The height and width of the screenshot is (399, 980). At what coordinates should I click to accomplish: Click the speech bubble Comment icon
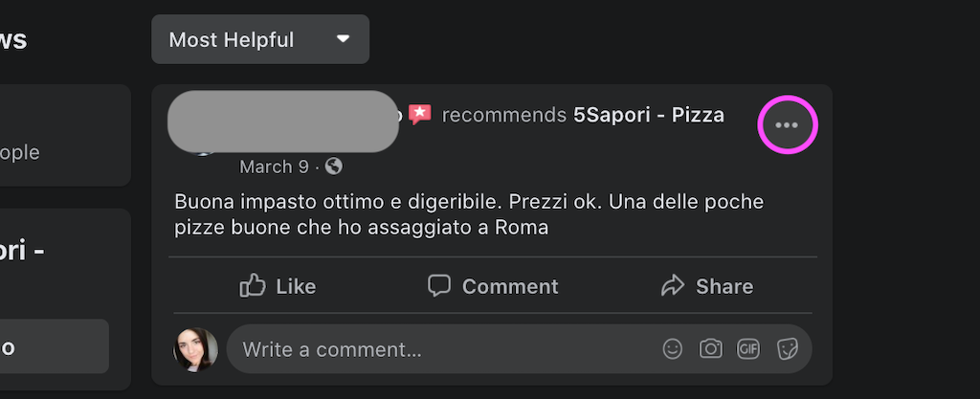pyautogui.click(x=439, y=285)
